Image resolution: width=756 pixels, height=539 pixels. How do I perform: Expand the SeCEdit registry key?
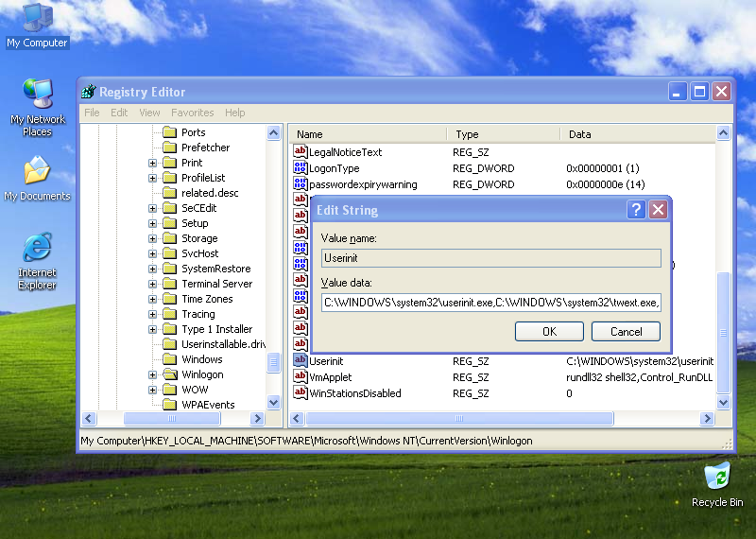click(x=152, y=208)
